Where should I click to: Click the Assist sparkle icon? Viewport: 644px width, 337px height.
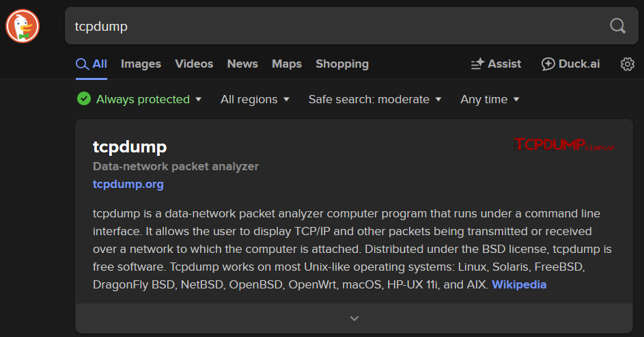point(477,64)
